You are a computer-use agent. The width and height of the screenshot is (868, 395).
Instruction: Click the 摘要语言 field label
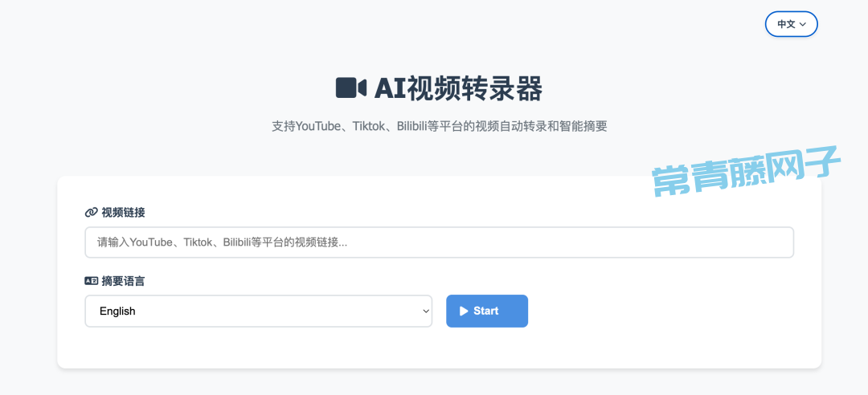point(123,281)
